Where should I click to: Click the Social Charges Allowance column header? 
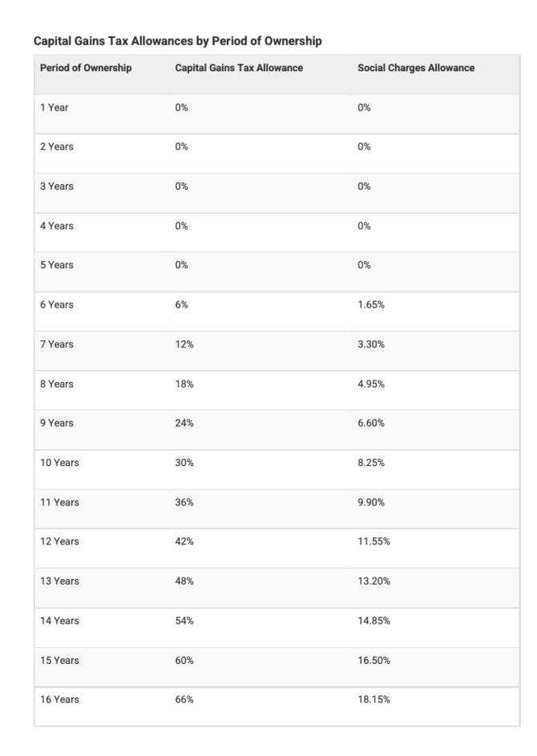416,68
